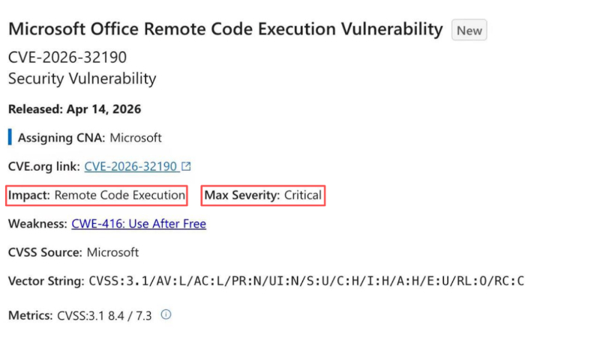The image size is (600, 364).
Task: Click the Max Severity label
Action: pyautogui.click(x=242, y=195)
